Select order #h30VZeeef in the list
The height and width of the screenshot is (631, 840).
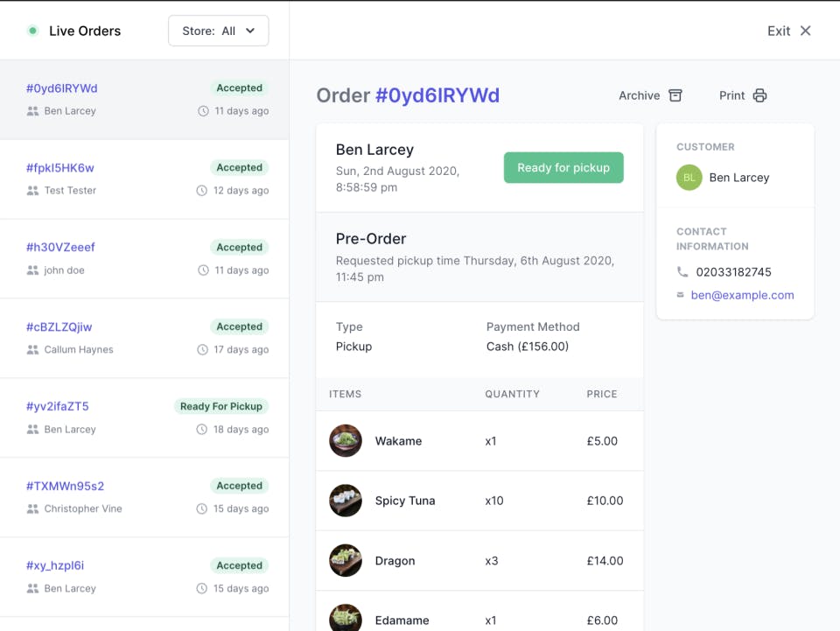[x=60, y=247]
